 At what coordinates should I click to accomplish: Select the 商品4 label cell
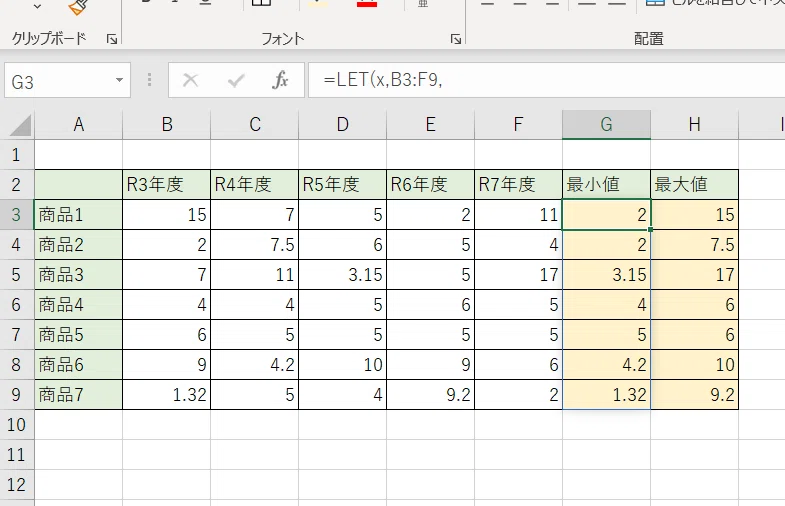click(79, 305)
